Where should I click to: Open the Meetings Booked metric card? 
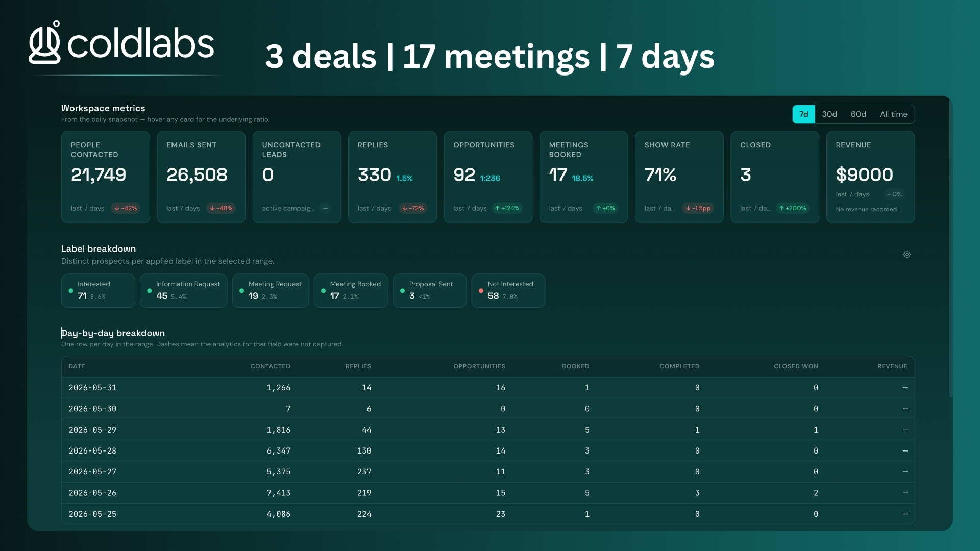pos(583,177)
